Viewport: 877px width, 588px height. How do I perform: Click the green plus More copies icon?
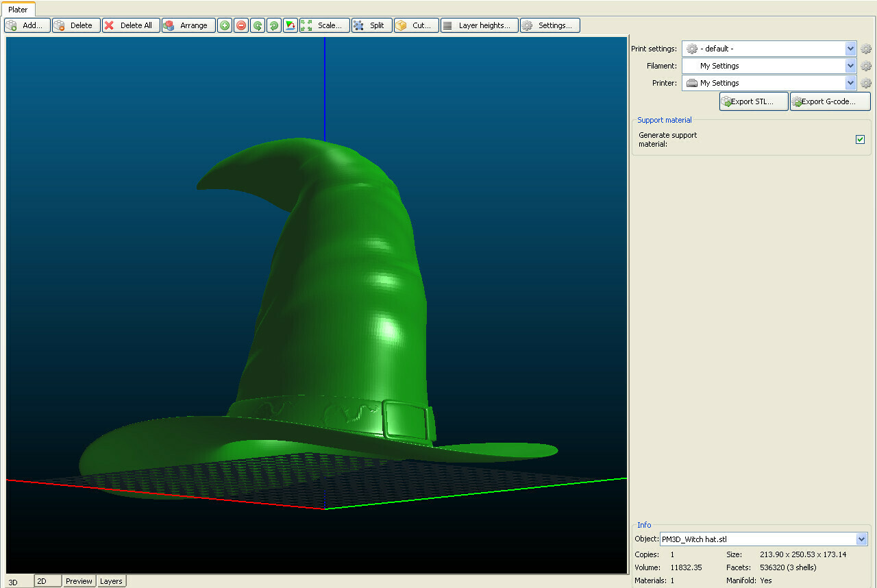click(x=225, y=25)
